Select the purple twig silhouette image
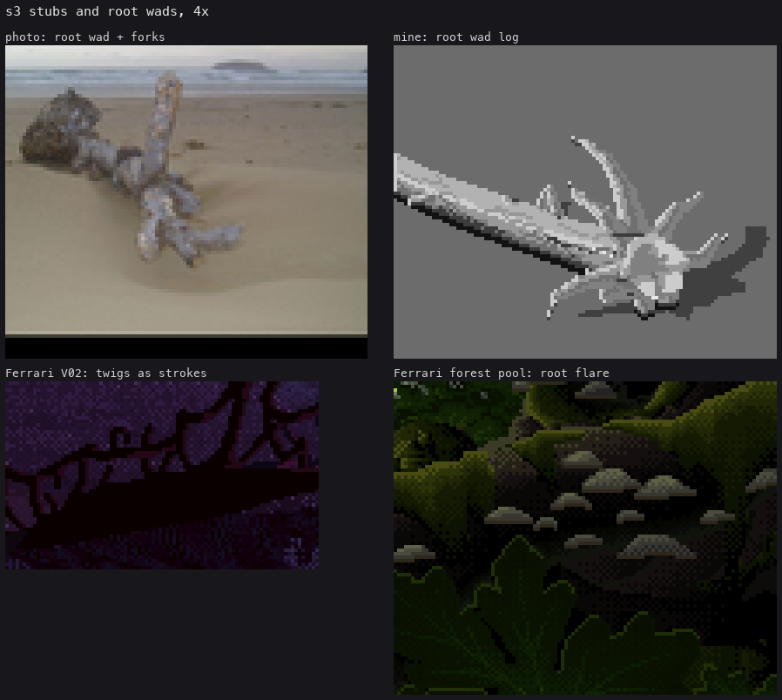This screenshot has height=700, width=782. pos(162,475)
